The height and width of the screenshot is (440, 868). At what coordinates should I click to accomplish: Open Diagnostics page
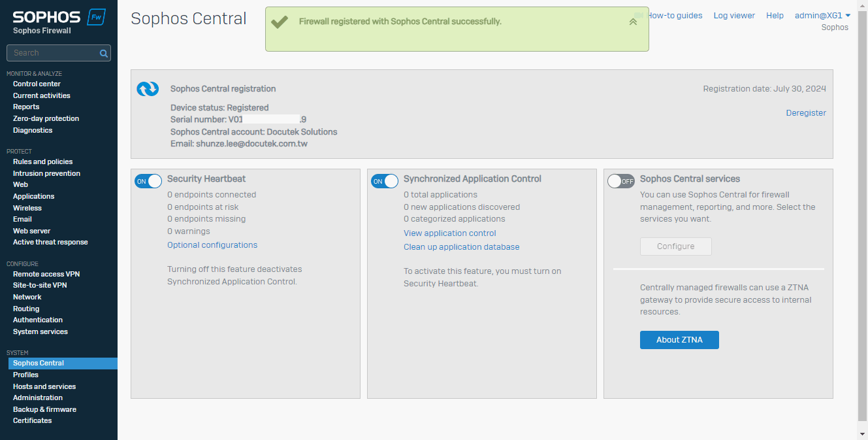pyautogui.click(x=33, y=130)
